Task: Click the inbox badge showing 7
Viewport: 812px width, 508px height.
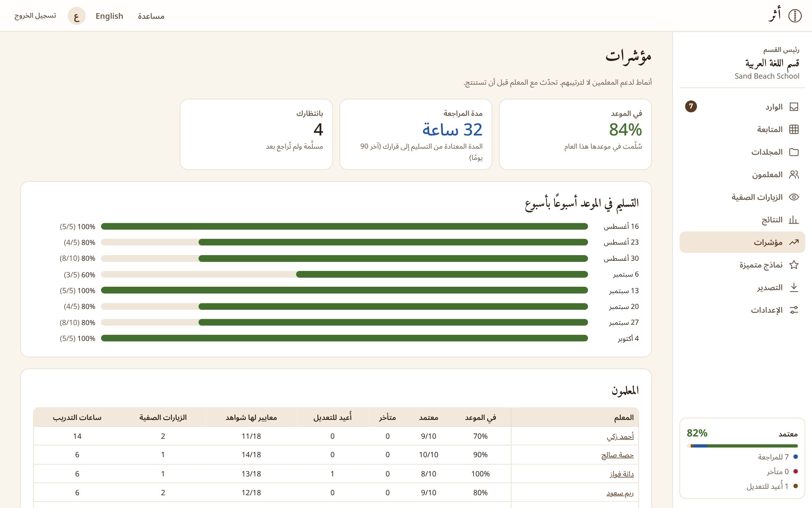Action: tap(691, 106)
